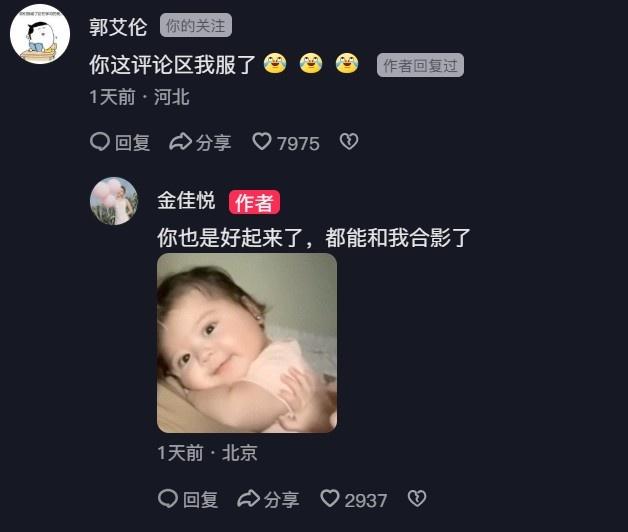Click reply bubble icon under 金佳悦's reply
Viewport: 628px width, 532px height.
click(x=168, y=499)
